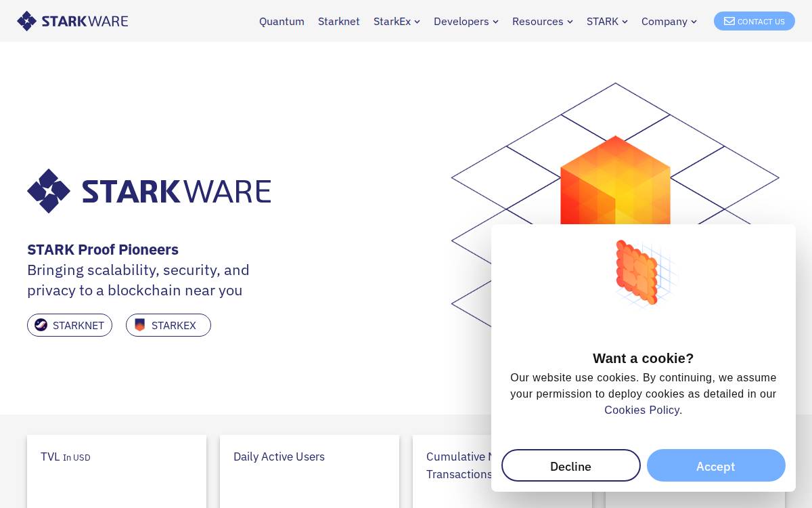Image resolution: width=812 pixels, height=508 pixels.
Task: Open the STARK navigation menu
Action: coord(607,21)
